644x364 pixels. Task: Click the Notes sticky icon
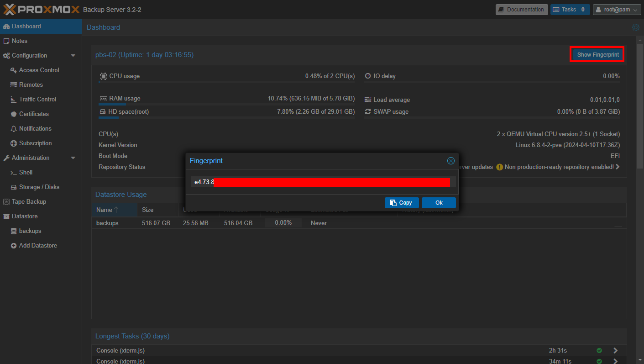[x=6, y=41]
